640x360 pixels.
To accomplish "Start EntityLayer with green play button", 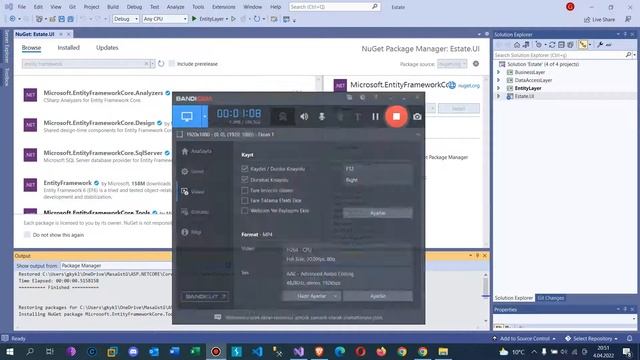I will point(194,19).
